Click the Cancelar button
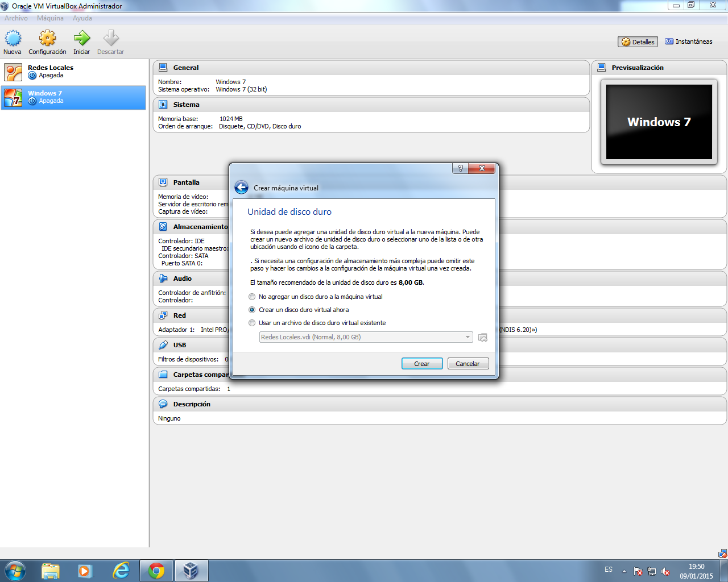 (x=468, y=364)
